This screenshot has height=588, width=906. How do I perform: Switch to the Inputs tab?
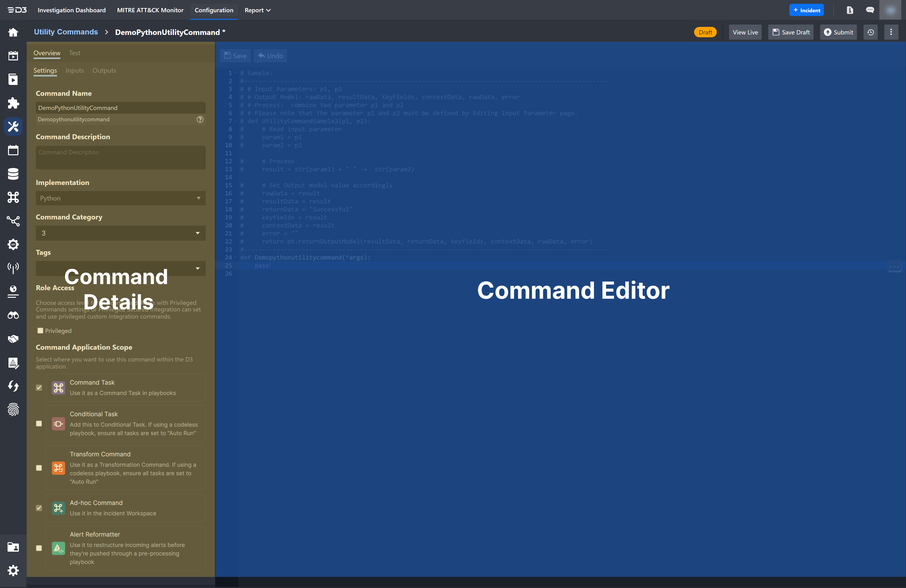point(75,70)
